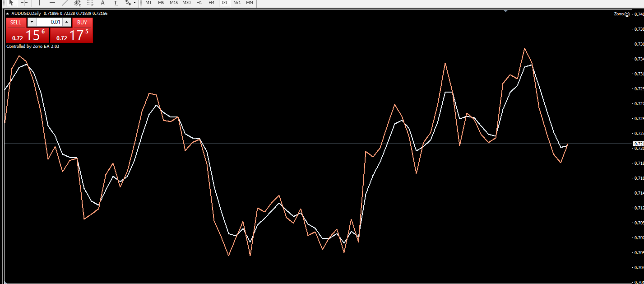644x284 pixels.
Task: Select the text label tool
Action: [x=115, y=3]
